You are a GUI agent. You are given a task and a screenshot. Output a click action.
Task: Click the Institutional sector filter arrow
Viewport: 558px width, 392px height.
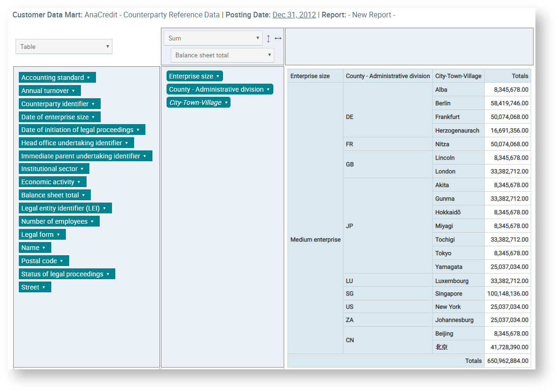pos(82,169)
